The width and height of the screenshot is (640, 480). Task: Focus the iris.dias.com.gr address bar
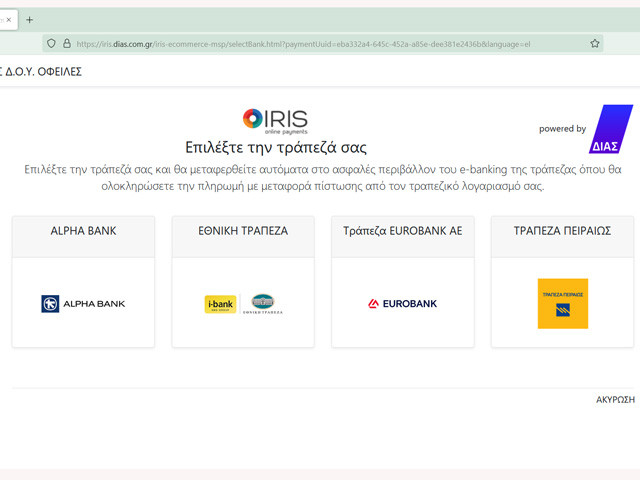coord(300,43)
